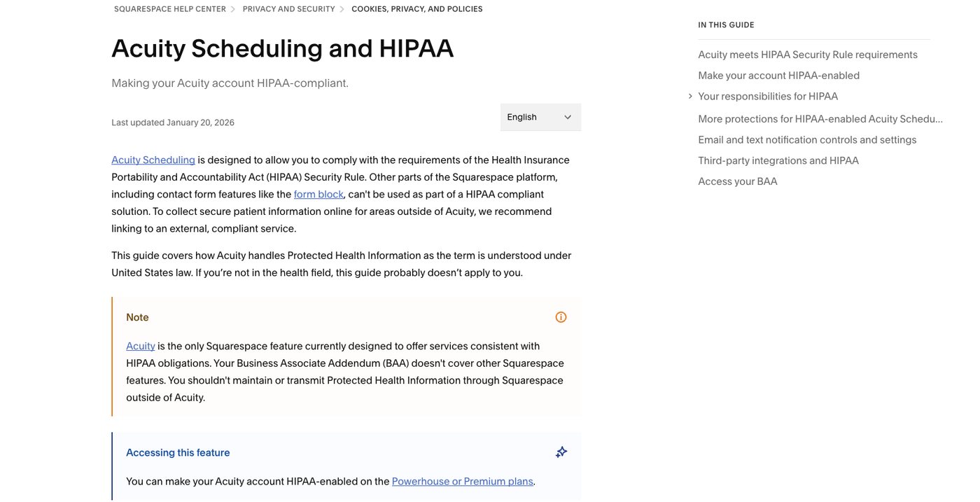Click the In This Guide heading
Screen dimensions: 980x502
click(x=726, y=25)
